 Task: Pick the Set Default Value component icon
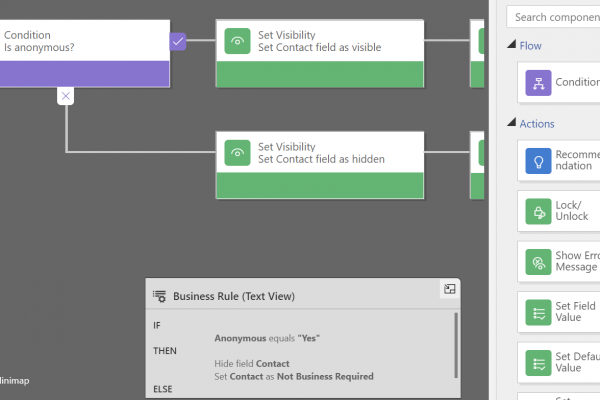click(x=538, y=363)
